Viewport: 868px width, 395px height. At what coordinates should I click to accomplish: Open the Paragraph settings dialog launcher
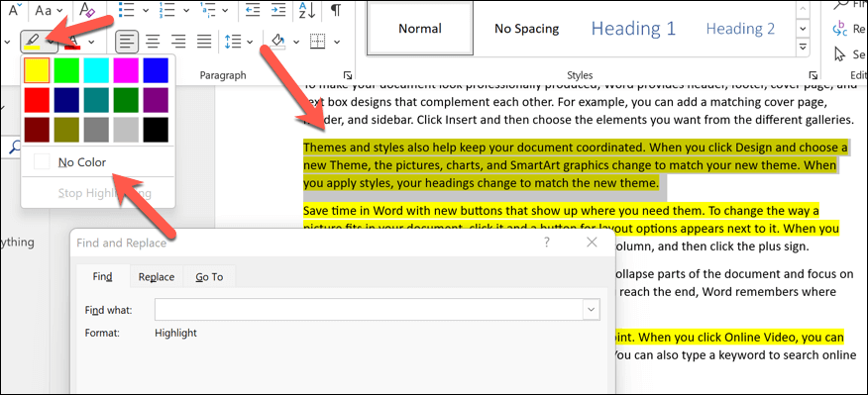pos(347,75)
